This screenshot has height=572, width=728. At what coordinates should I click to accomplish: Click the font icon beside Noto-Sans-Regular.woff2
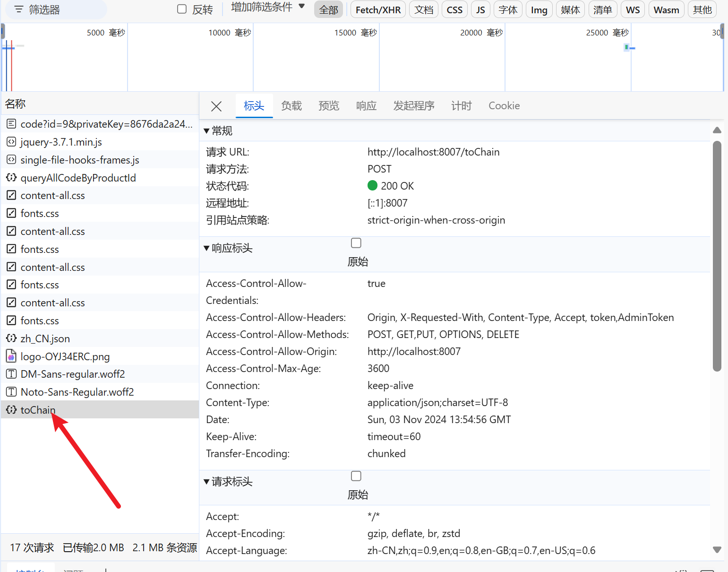pyautogui.click(x=11, y=392)
